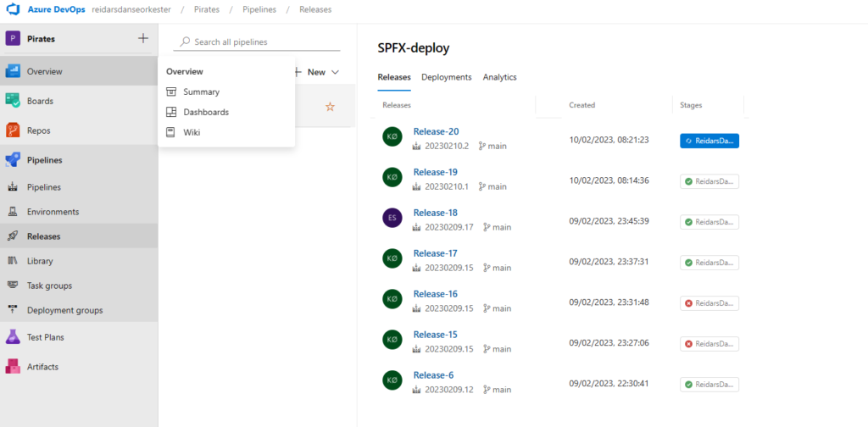This screenshot has width=868, height=427.
Task: Click the Azure DevOps logo icon
Action: [14, 10]
